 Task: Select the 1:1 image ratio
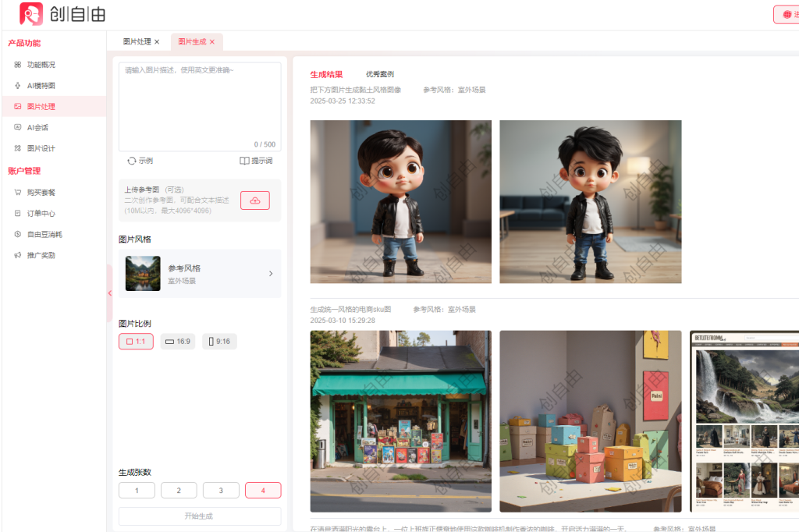click(x=136, y=342)
